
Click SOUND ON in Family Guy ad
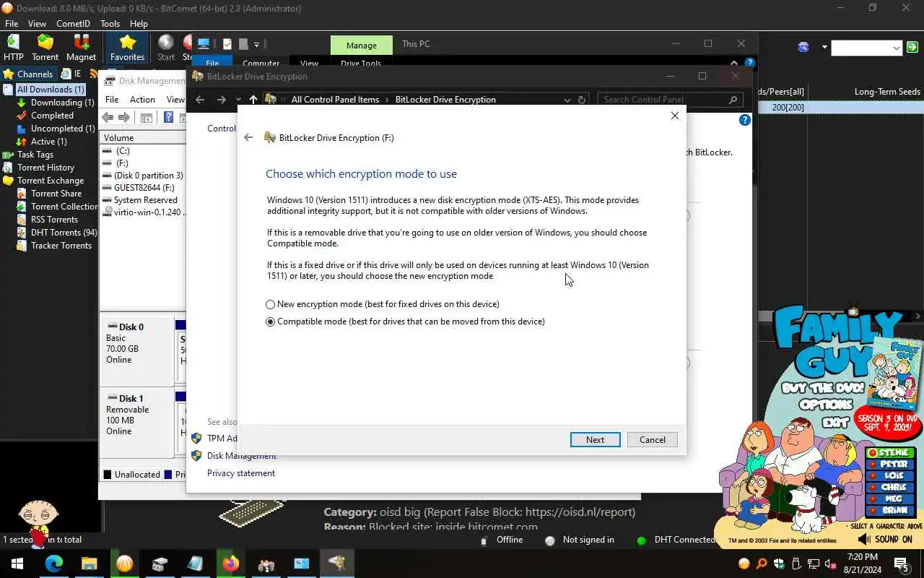pos(886,540)
